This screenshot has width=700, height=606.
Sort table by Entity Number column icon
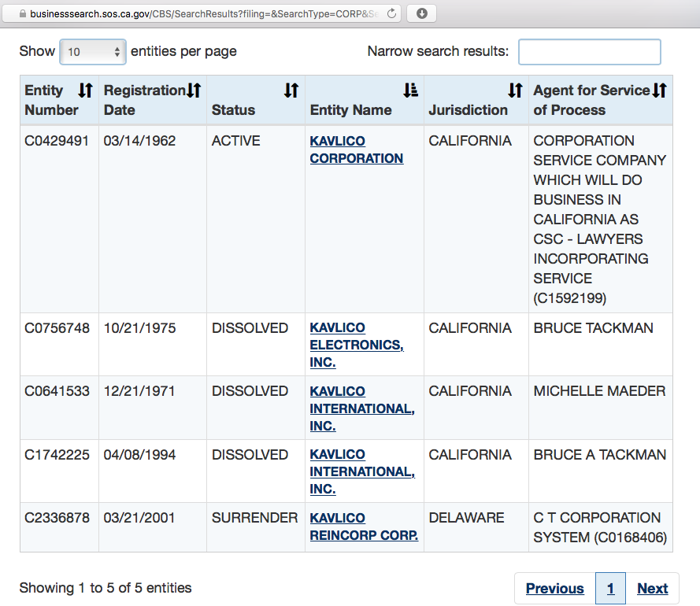coord(85,91)
